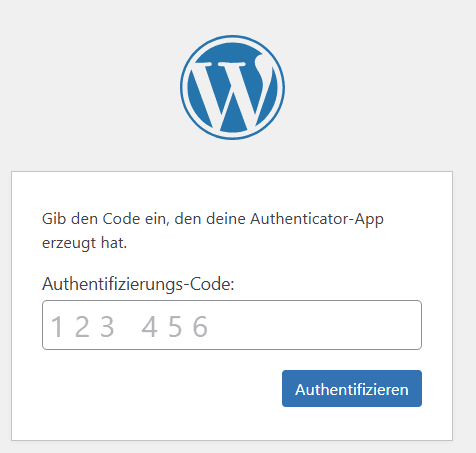Click the instruction text about the Authenticator-App
This screenshot has width=476, height=453.
[x=213, y=231]
